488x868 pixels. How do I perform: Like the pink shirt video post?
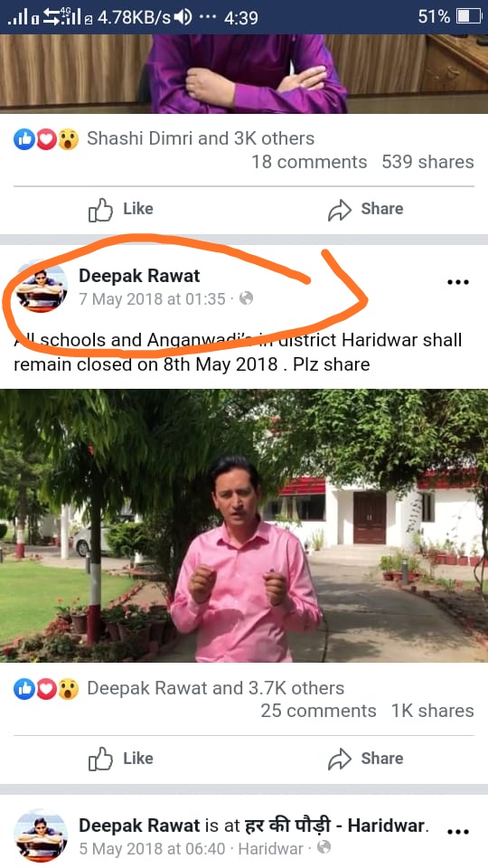click(121, 759)
